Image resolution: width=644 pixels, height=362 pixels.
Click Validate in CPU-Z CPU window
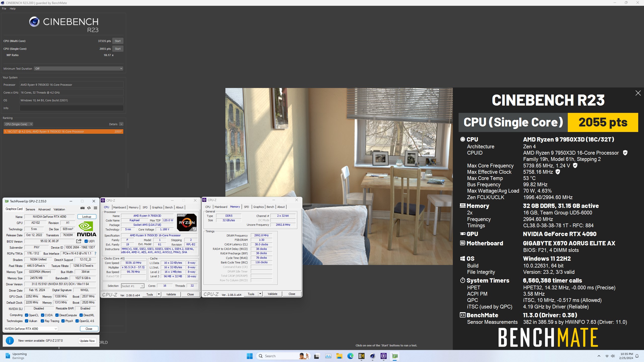click(171, 294)
